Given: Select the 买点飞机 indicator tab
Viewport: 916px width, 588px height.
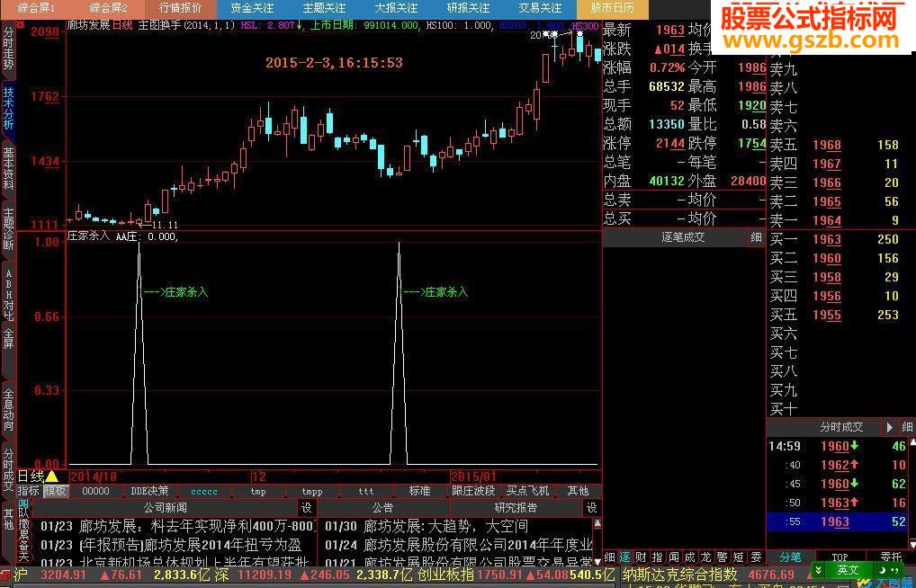Looking at the screenshot, I should point(527,491).
